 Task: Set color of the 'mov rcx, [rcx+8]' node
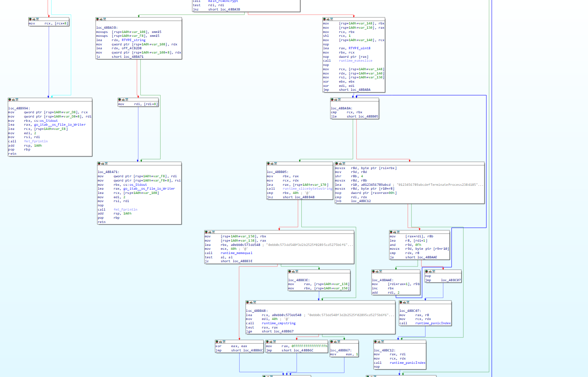point(30,19)
